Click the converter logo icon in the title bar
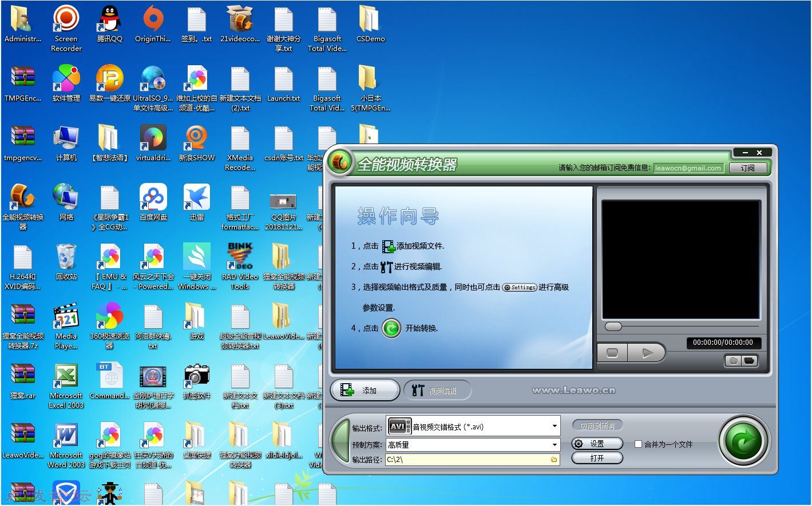The height and width of the screenshot is (506, 812). (339, 162)
